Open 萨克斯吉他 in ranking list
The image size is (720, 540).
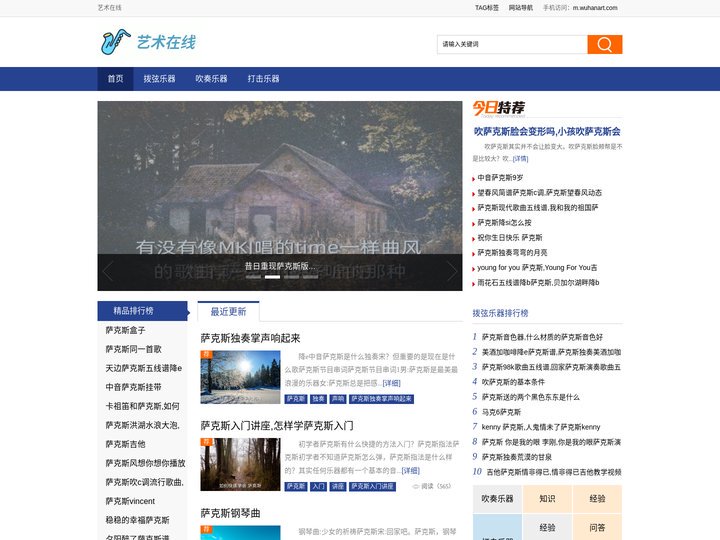(125, 444)
